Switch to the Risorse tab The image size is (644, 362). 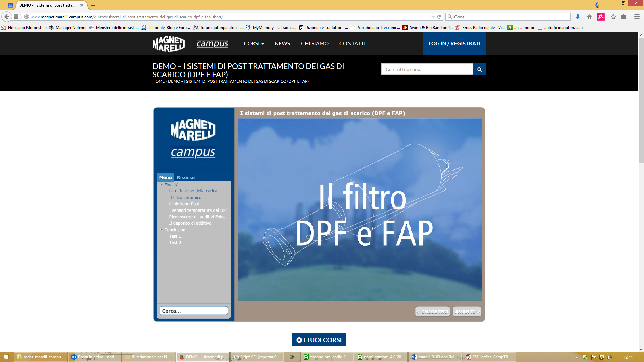[186, 177]
